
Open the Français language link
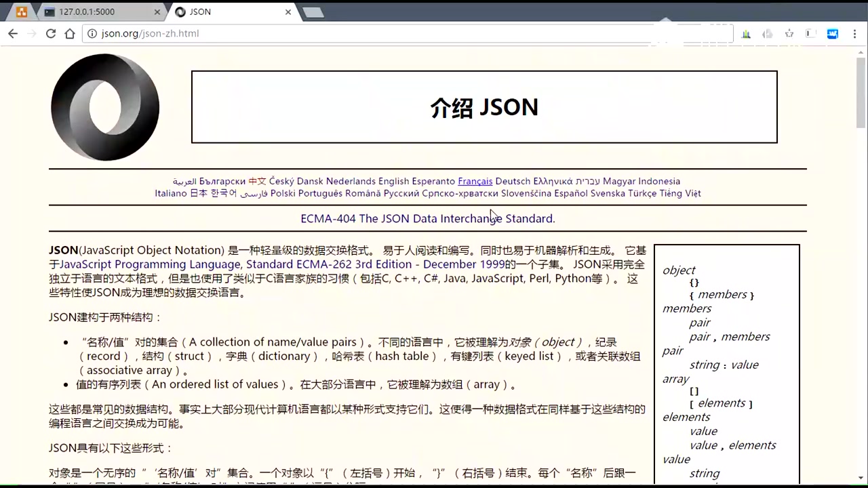475,181
